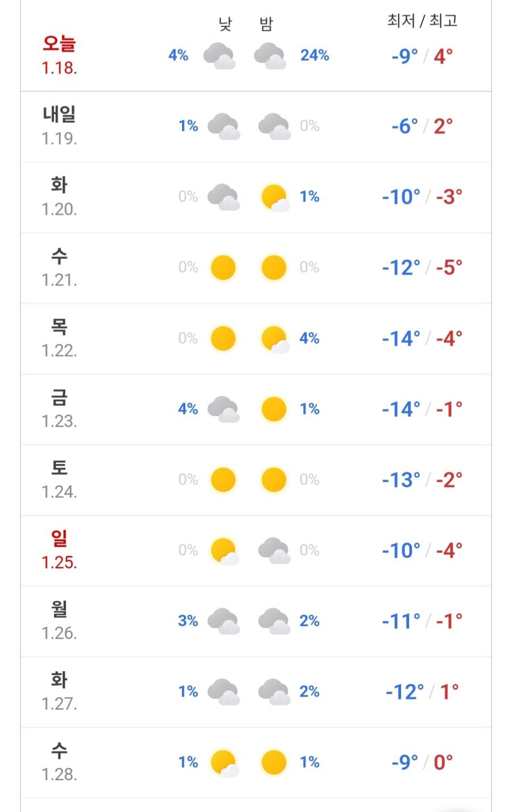Click today's 24% night precipitation value

click(315, 56)
